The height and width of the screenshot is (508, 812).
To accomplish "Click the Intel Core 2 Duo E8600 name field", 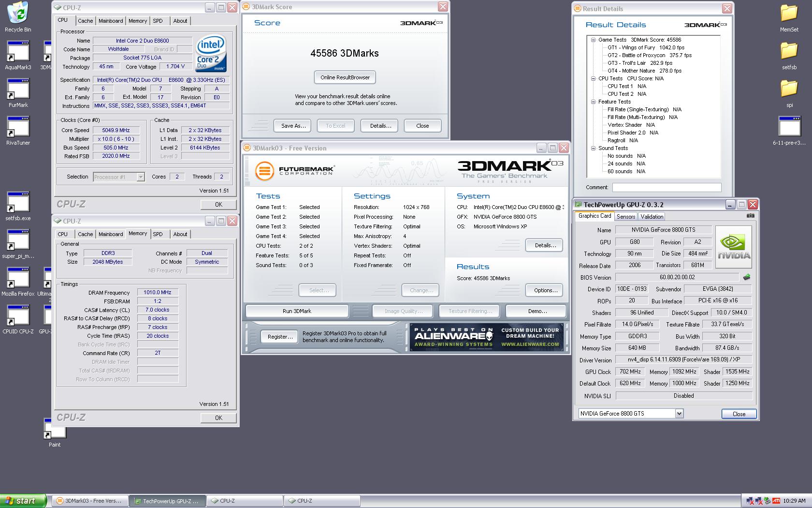I will pos(143,41).
